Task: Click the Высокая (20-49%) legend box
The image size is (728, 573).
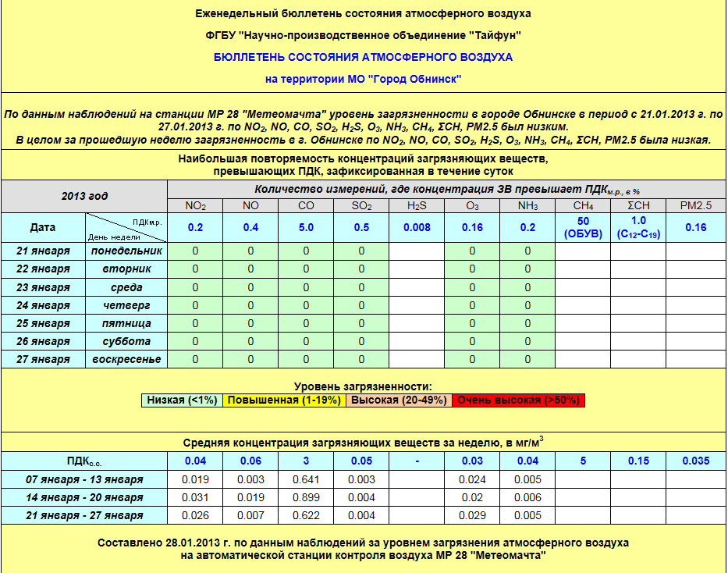Action: (399, 400)
